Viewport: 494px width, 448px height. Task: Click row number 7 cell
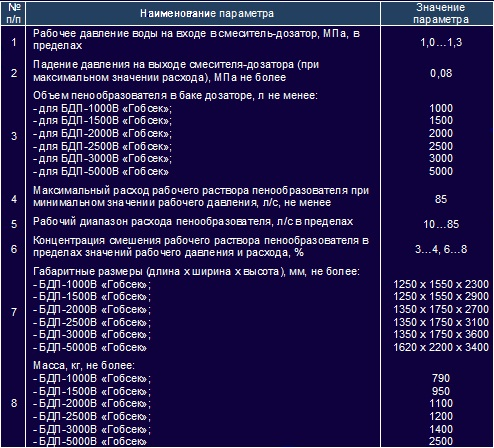[14, 312]
